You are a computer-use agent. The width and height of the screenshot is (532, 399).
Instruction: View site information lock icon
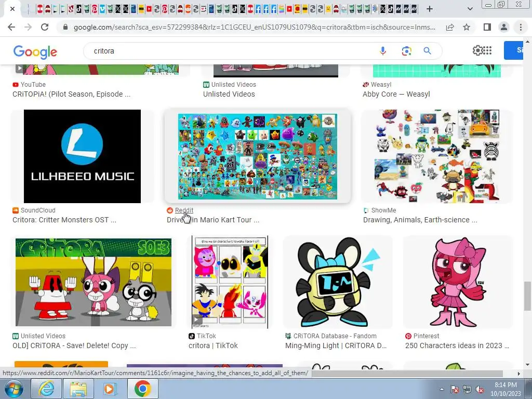tap(65, 27)
